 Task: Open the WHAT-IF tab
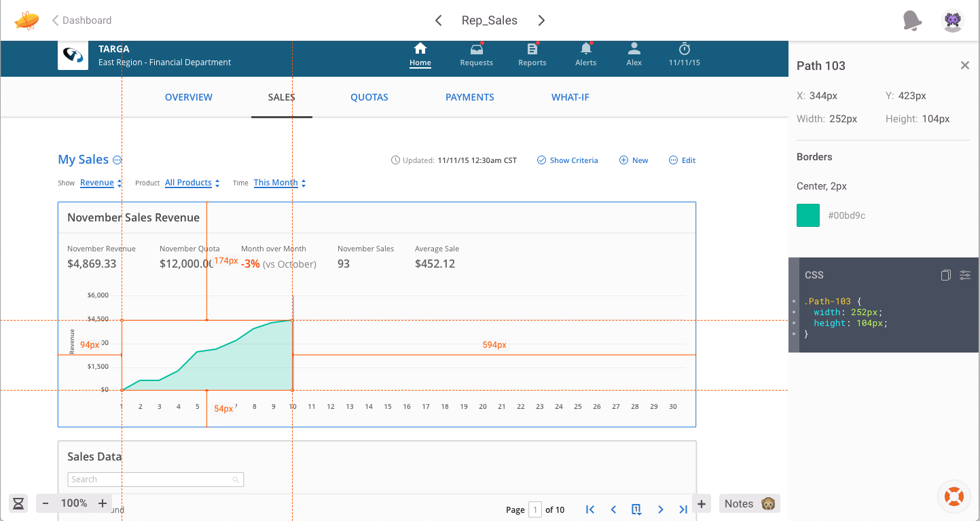coord(570,97)
